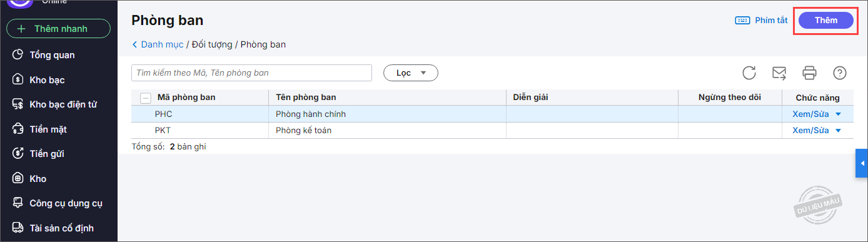Click the Thêm button

tap(825, 20)
